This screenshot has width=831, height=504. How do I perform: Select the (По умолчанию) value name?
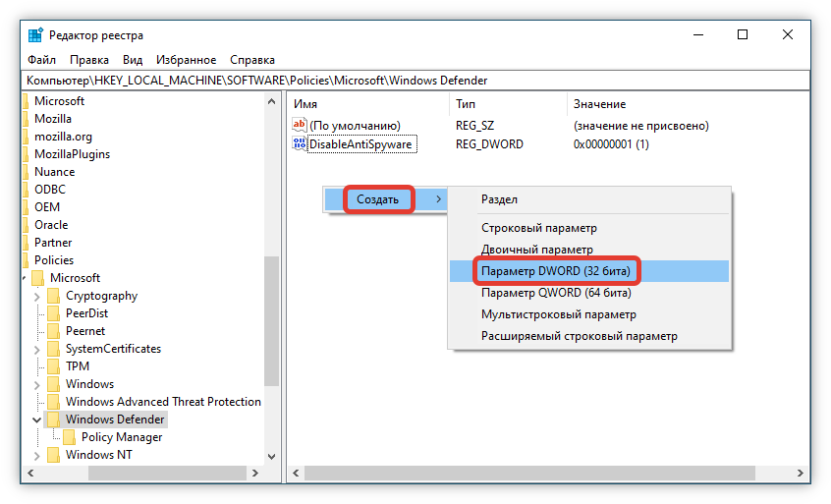[355, 126]
